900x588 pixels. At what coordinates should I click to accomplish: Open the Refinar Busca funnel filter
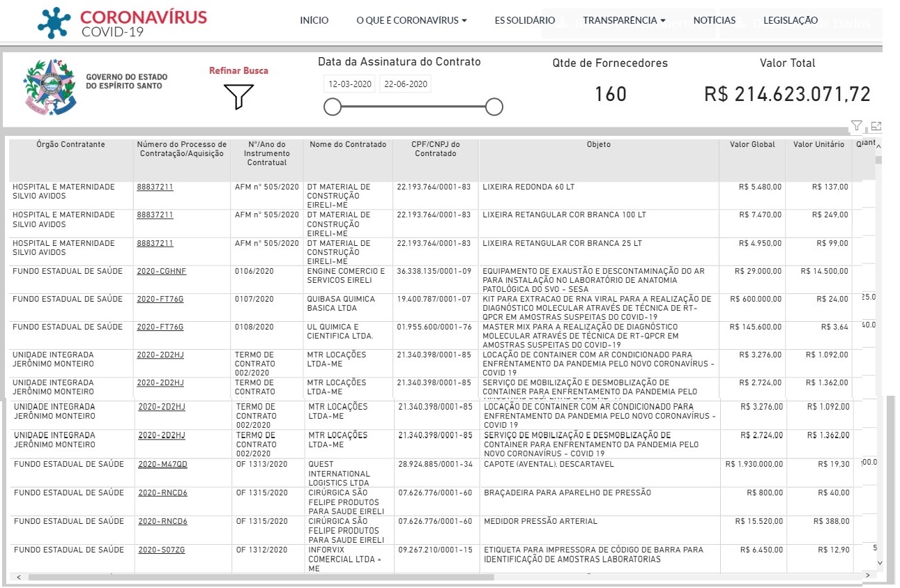(238, 96)
